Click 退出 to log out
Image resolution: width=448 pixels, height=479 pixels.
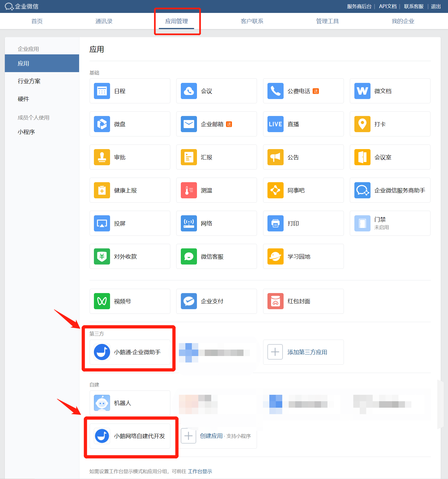436,6
